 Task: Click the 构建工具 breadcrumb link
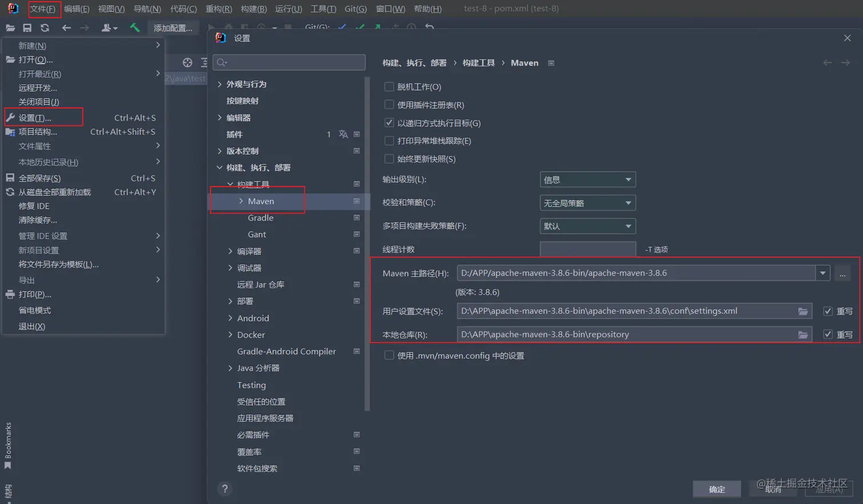[x=478, y=63]
